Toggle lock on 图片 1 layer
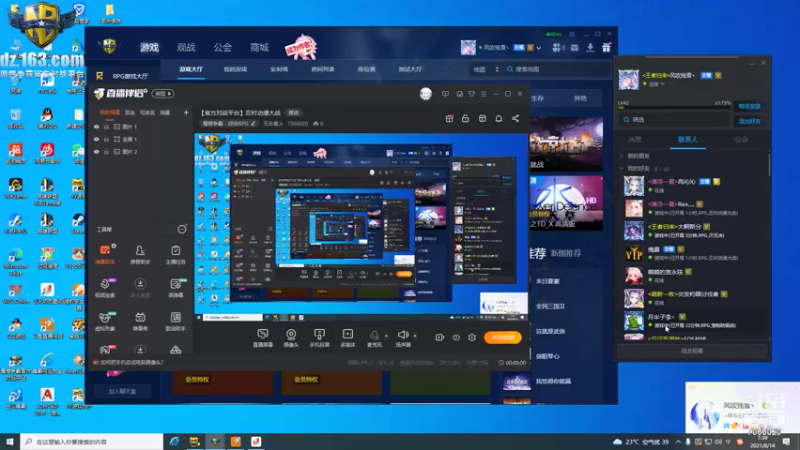The image size is (800, 450). (x=107, y=127)
